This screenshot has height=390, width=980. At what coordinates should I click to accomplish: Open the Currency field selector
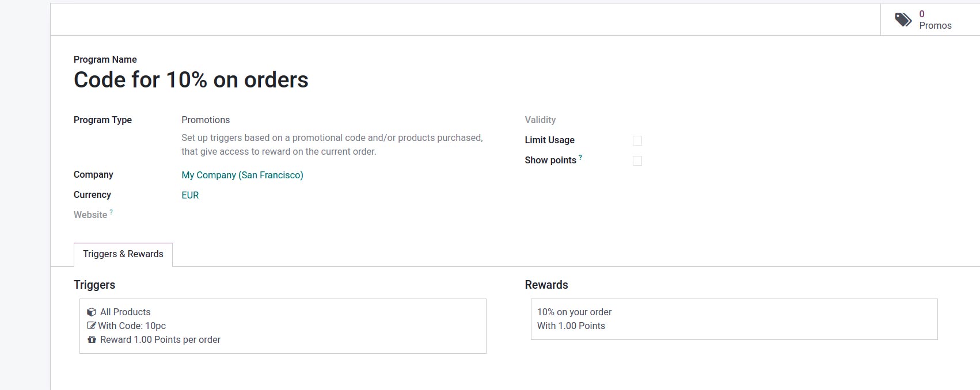[x=189, y=195]
